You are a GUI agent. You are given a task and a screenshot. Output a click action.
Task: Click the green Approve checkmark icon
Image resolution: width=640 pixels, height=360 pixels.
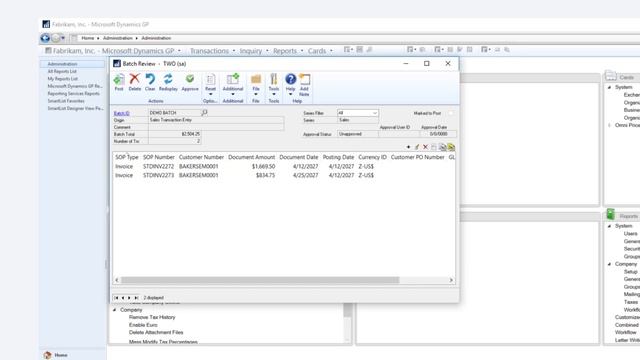(x=190, y=79)
